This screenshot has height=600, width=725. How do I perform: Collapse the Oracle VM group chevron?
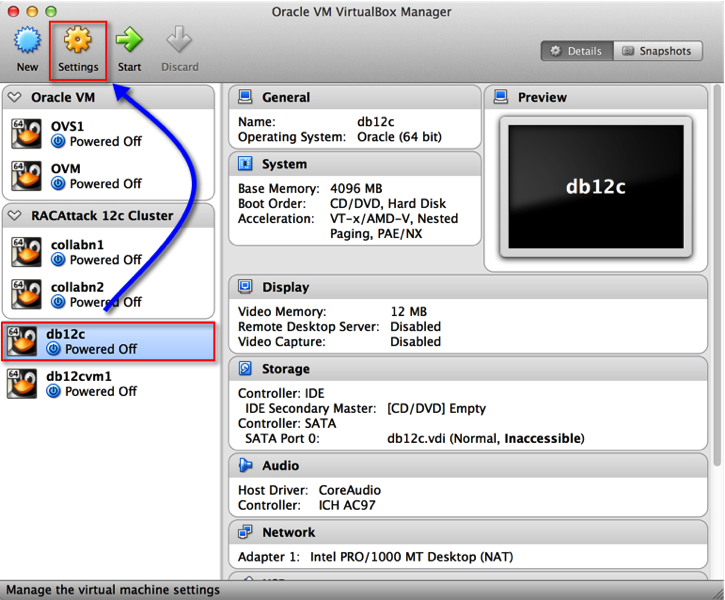(x=15, y=97)
